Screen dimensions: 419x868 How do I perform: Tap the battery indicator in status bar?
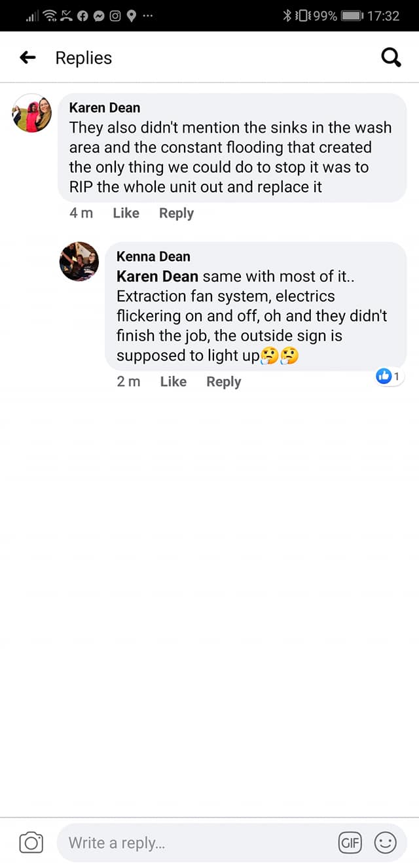click(x=352, y=16)
